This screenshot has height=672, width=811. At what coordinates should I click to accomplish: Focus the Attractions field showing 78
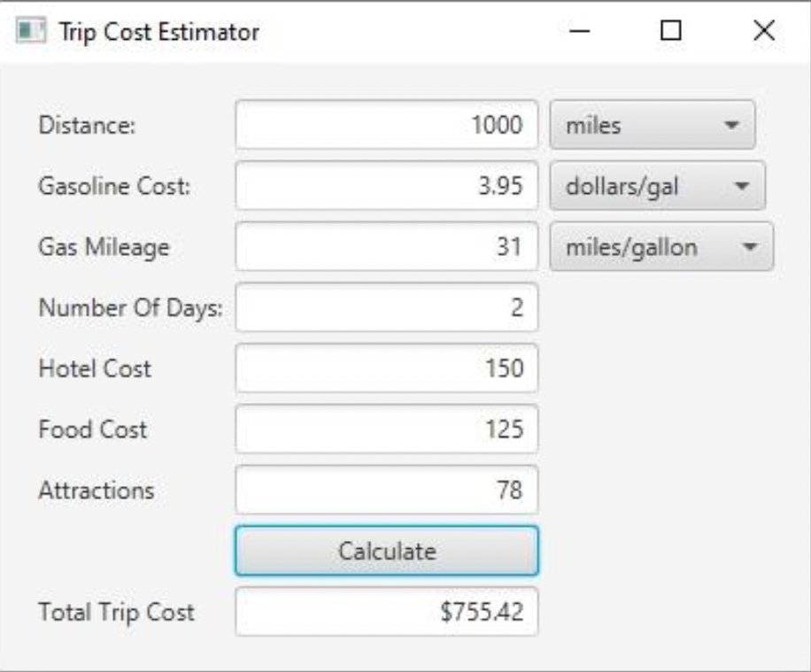click(x=386, y=490)
